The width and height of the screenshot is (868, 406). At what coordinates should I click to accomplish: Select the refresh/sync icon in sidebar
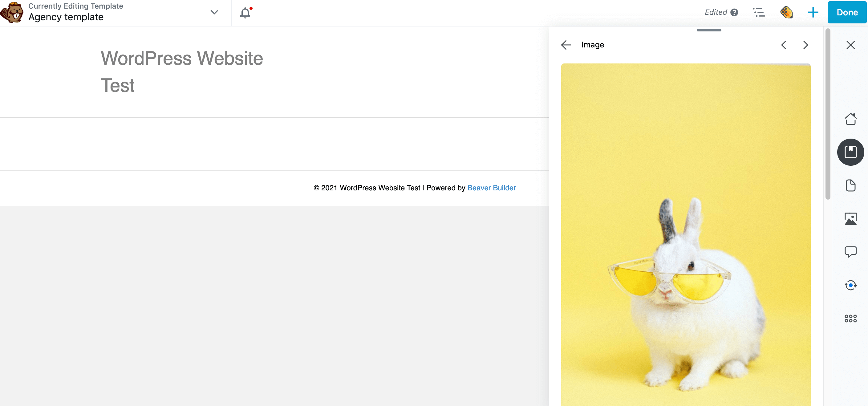pos(851,284)
